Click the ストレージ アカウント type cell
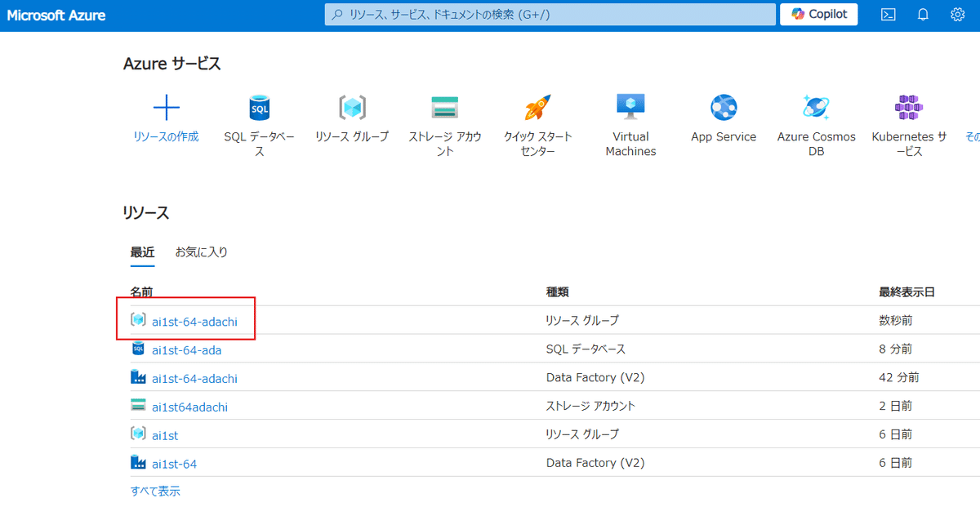Viewport: 980px width, 525px height. point(590,406)
